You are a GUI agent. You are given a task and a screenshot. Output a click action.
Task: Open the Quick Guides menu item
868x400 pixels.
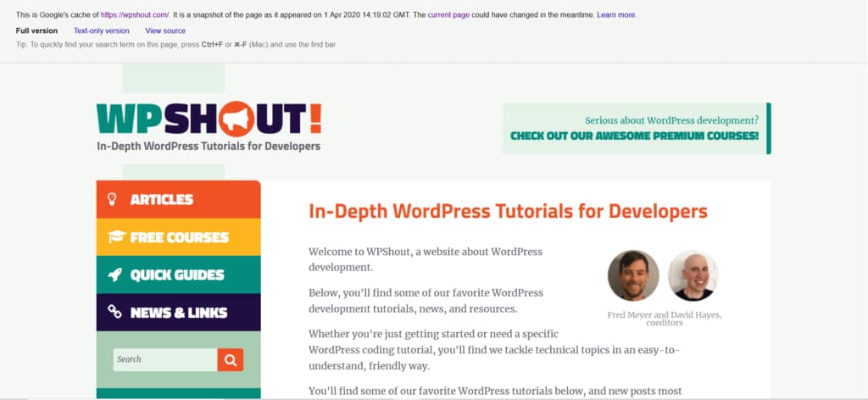pos(178,275)
